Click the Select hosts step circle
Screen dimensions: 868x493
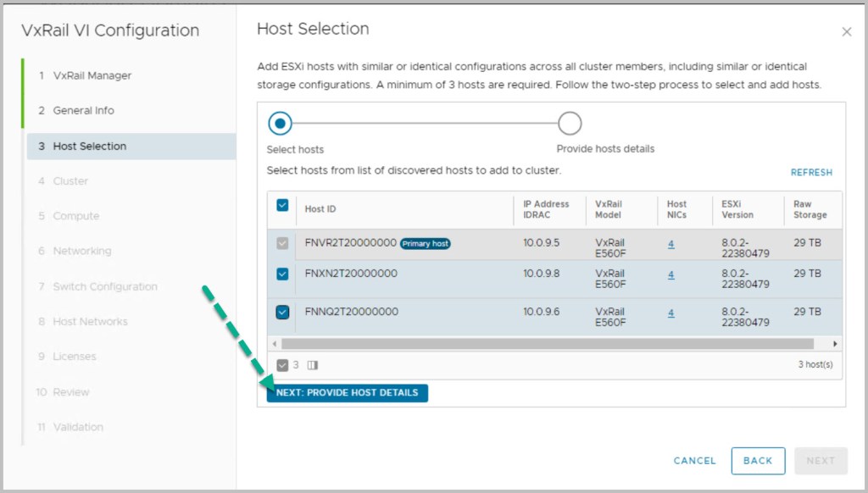[280, 124]
